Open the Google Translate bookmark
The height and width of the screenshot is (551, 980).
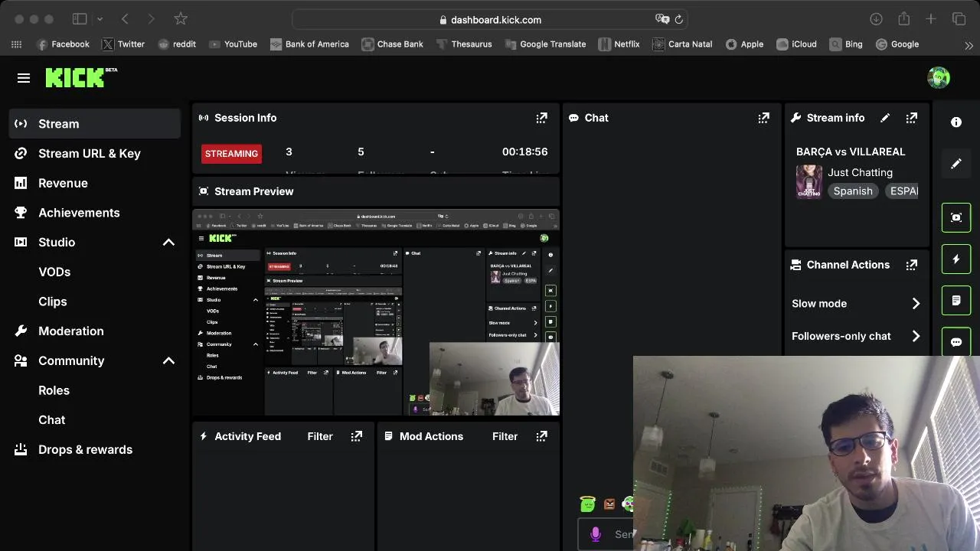pos(545,44)
